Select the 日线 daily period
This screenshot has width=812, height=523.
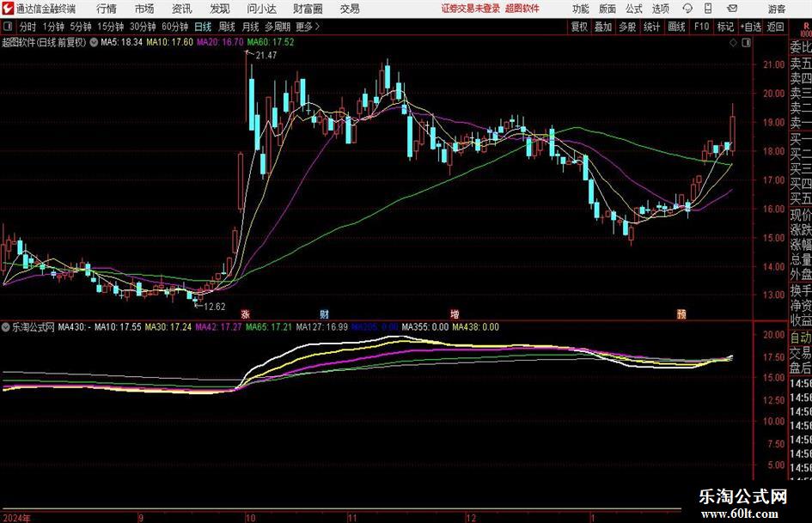[203, 27]
